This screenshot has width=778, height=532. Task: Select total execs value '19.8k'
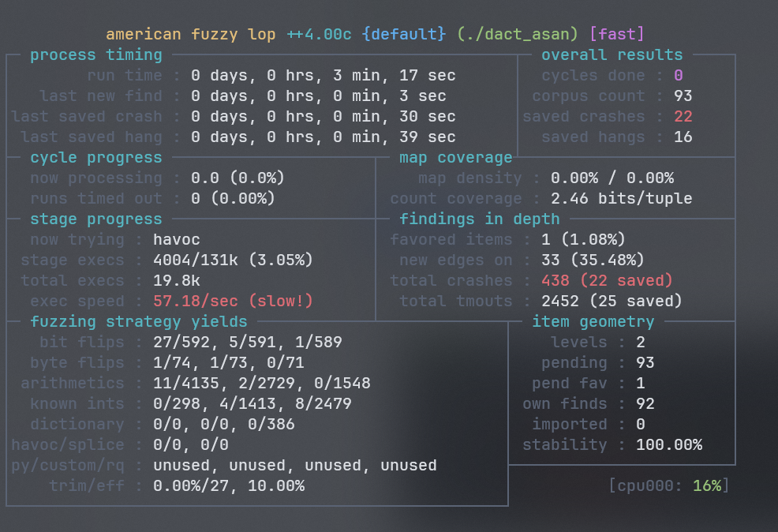(177, 280)
